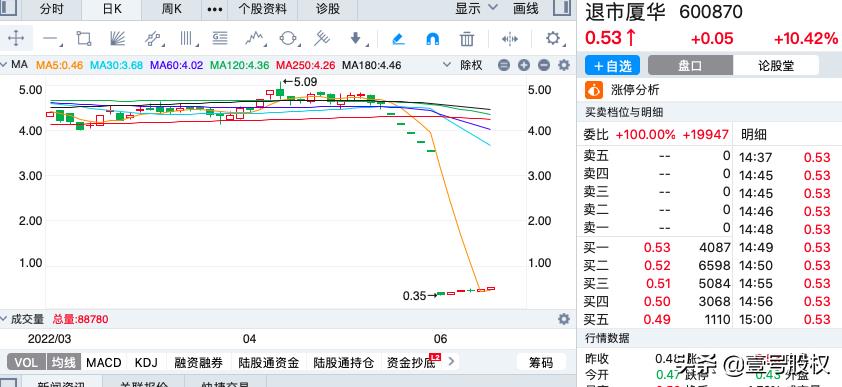Add stock via +自选 button
The height and width of the screenshot is (387, 842).
coord(612,65)
